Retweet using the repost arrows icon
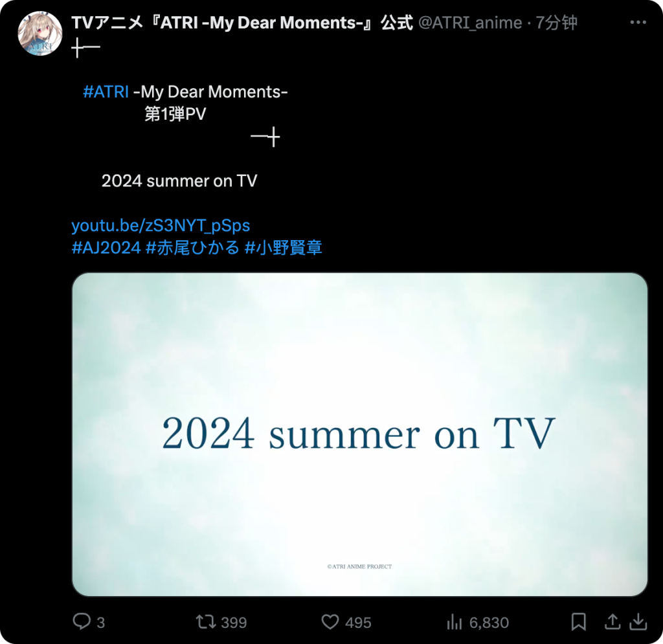663x644 pixels. click(206, 622)
